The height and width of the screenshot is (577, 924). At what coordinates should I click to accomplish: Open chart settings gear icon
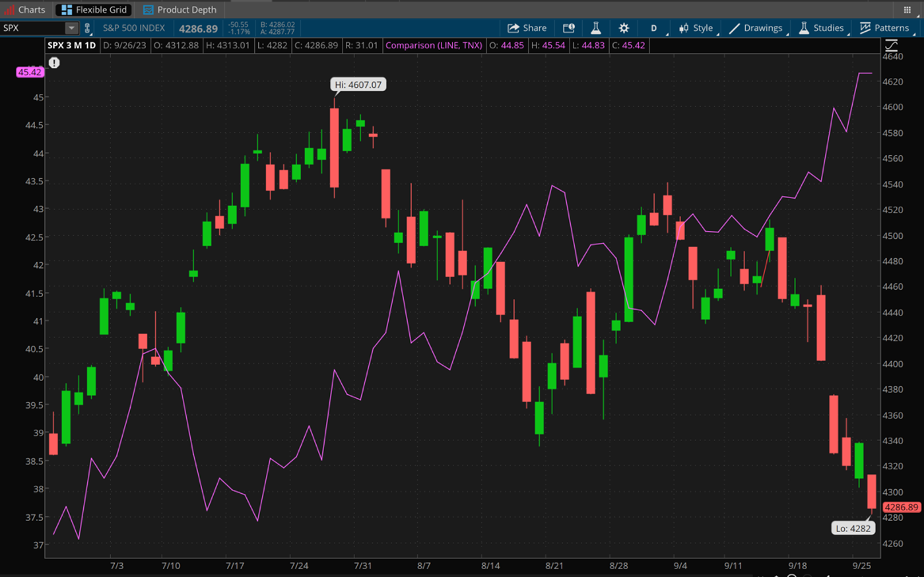point(624,28)
